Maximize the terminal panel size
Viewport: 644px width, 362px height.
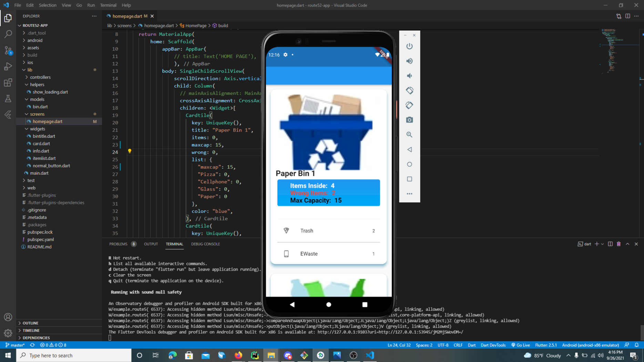pyautogui.click(x=627, y=244)
